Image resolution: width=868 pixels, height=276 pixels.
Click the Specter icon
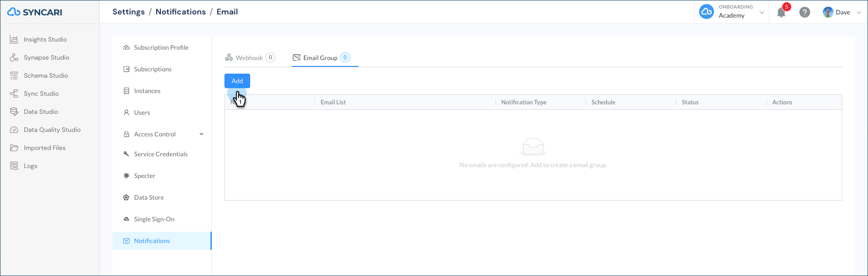point(126,176)
